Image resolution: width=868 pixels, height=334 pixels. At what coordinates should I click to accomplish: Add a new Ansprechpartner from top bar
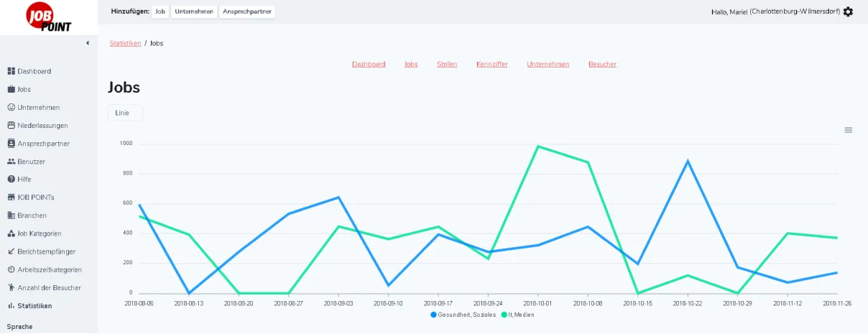(x=247, y=11)
